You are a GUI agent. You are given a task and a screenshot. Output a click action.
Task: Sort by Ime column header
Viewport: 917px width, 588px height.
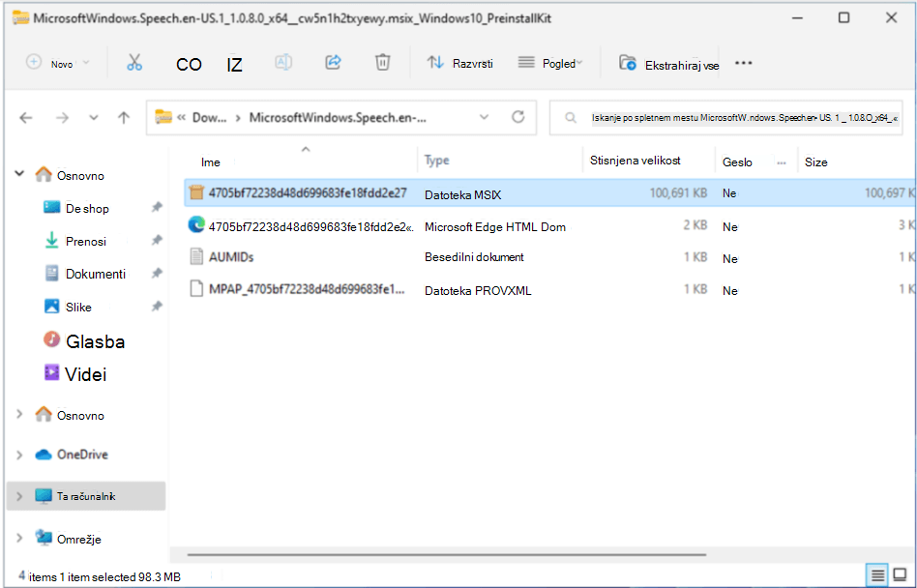[x=211, y=162]
